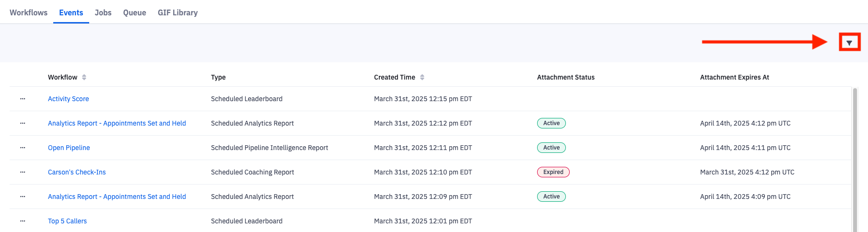The image size is (868, 232).
Task: Switch to the Jobs tab
Action: click(103, 12)
